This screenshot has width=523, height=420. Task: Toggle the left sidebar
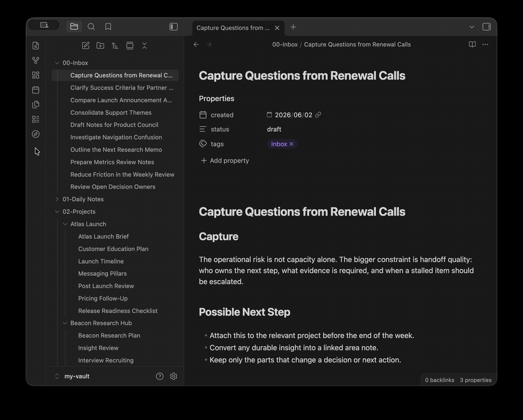173,27
